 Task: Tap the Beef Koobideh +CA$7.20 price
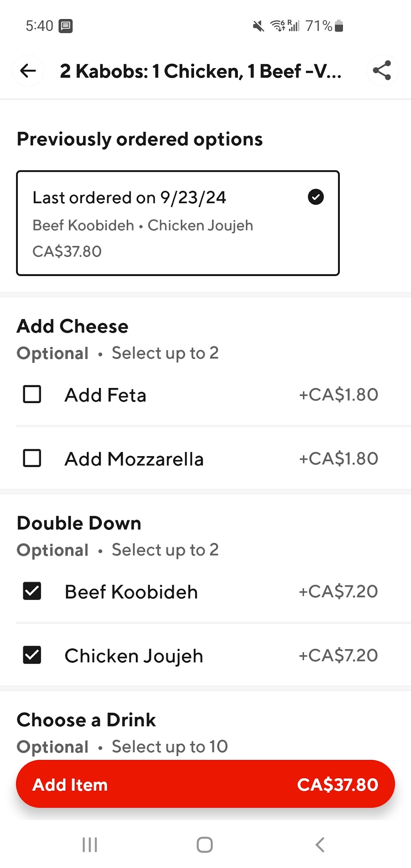click(338, 592)
